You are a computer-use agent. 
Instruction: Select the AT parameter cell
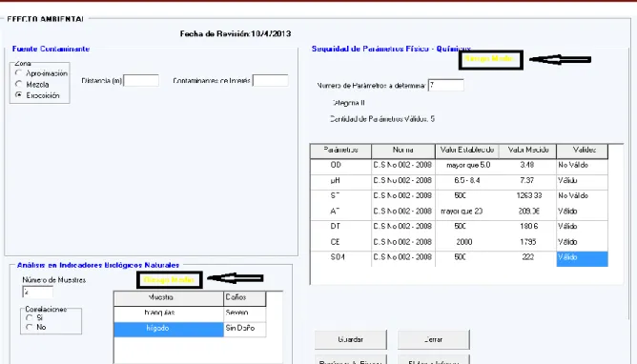tap(340, 212)
